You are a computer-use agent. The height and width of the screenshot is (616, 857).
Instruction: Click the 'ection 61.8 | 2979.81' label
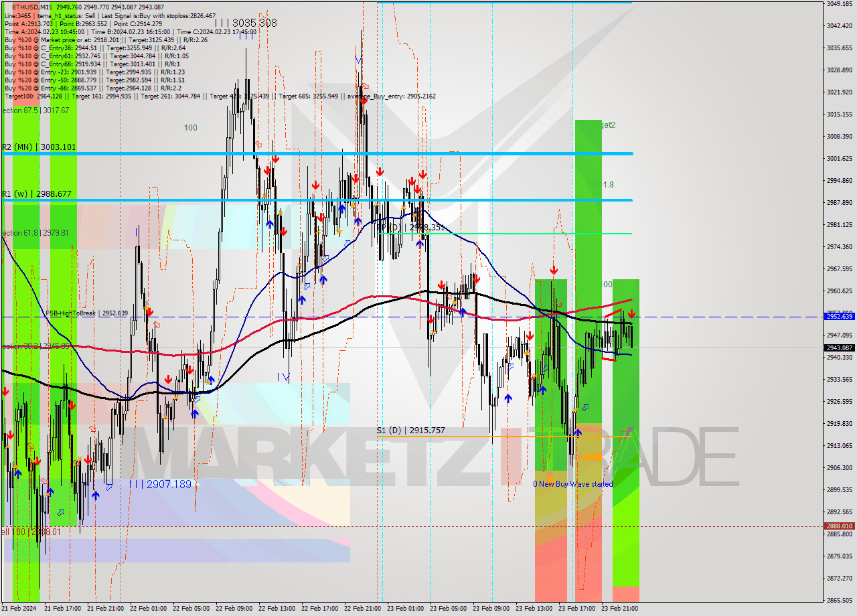coord(35,233)
